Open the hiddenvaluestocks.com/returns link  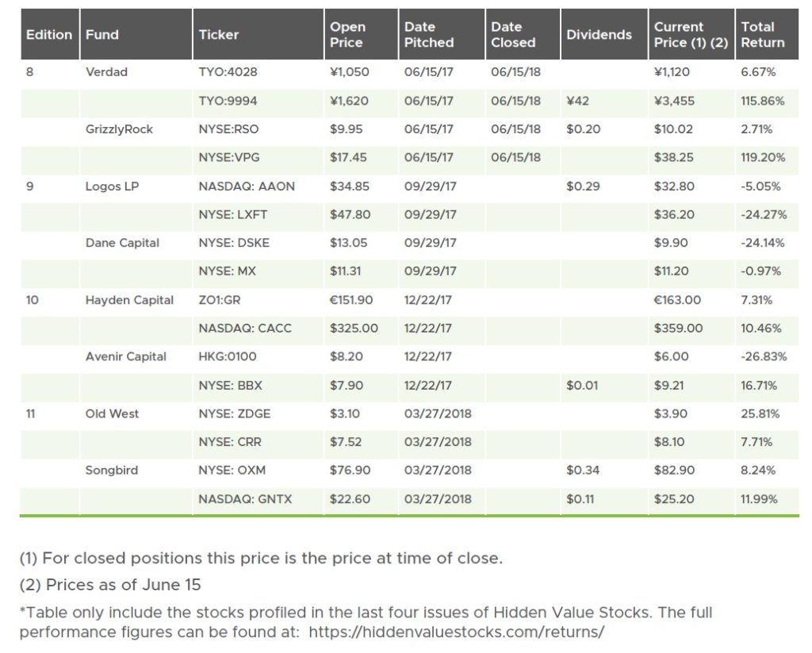pos(456,632)
